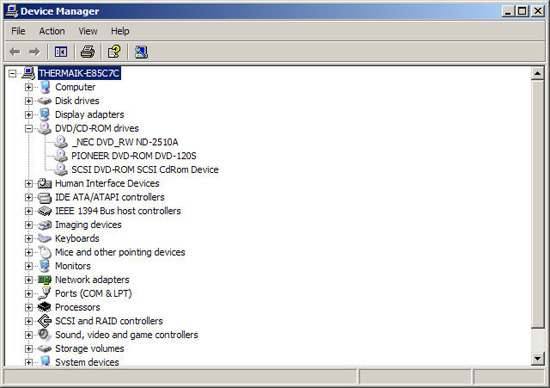550x388 pixels.
Task: Select Sound, video and game controllers label
Action: [x=126, y=335]
